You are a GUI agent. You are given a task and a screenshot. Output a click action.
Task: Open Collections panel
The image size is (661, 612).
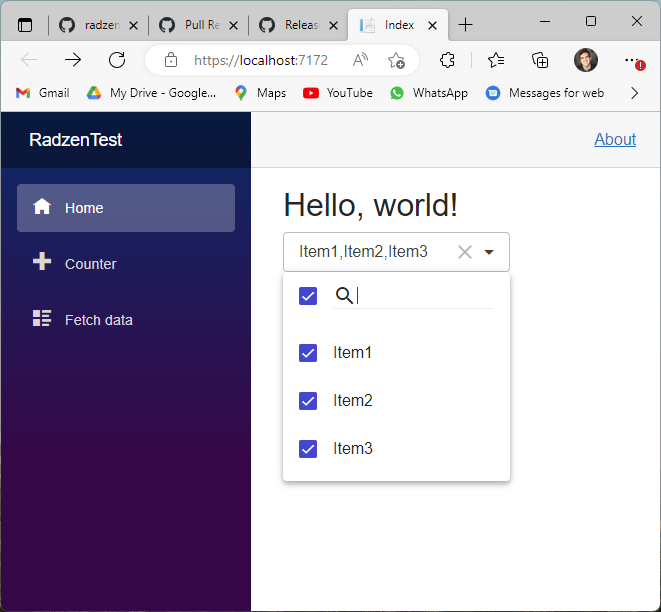click(x=540, y=60)
